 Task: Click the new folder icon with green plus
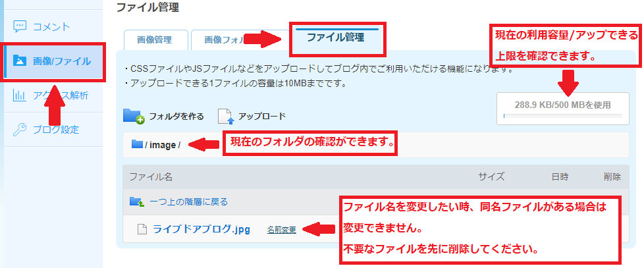coord(134,116)
